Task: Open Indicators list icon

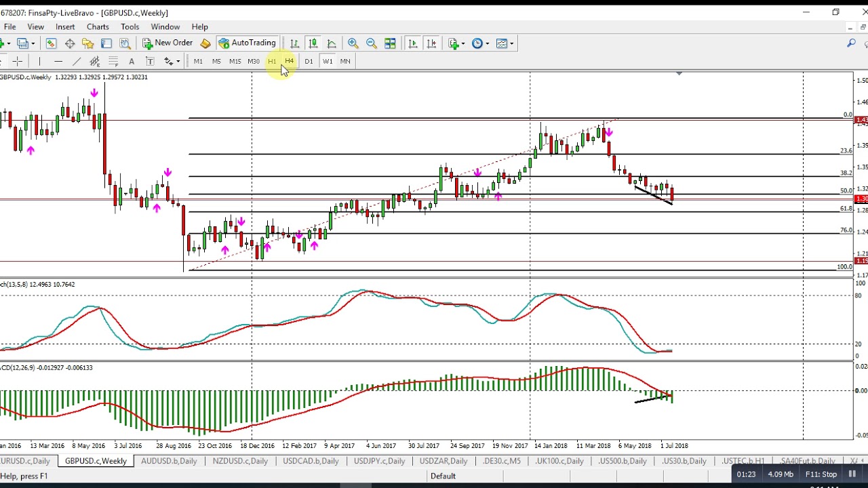Action: (x=454, y=43)
